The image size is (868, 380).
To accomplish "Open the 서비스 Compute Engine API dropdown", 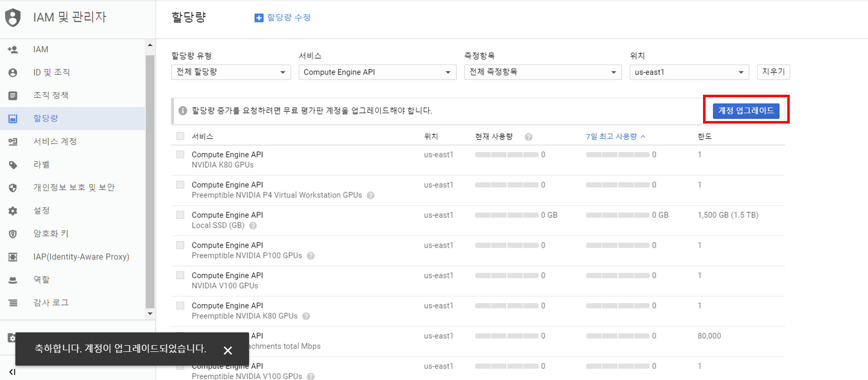I will 377,72.
